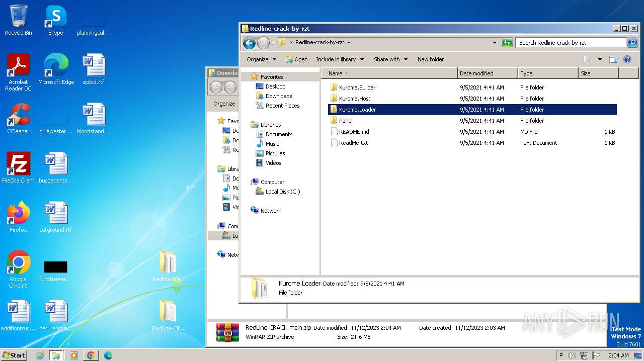Sort by Date modified column header
Viewport: 644px width, 362px height.
488,73
